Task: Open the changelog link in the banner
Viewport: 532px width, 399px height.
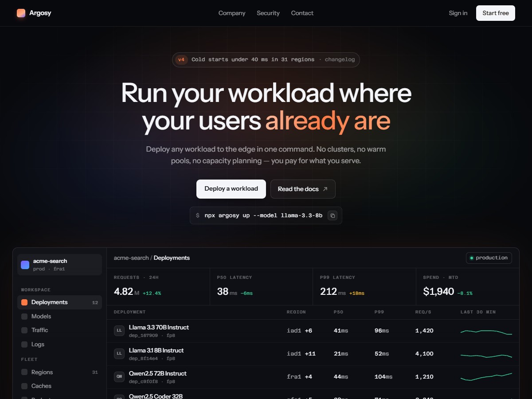Action: point(340,59)
